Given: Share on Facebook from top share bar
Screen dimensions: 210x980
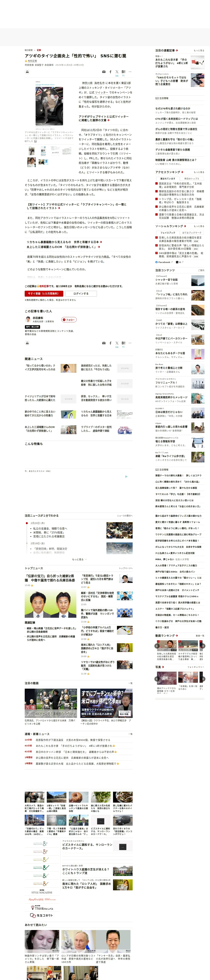Looking at the screenshot, I should [x=111, y=72].
